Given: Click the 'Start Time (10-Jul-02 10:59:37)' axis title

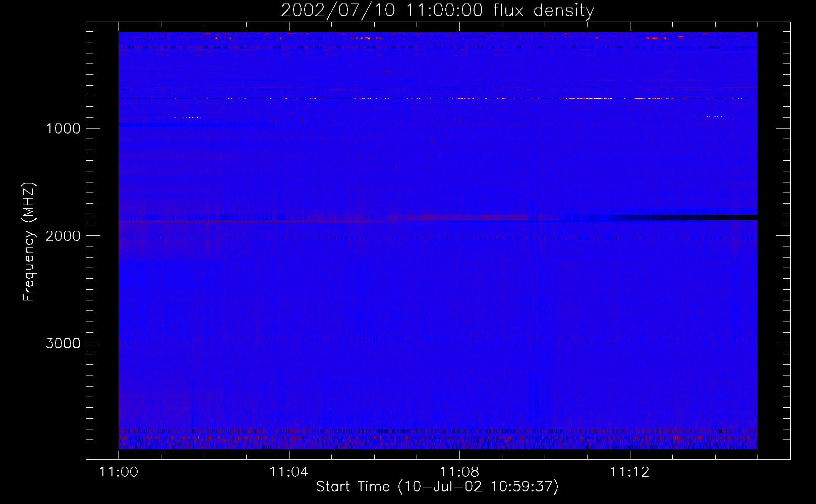Looking at the screenshot, I should [x=437, y=487].
